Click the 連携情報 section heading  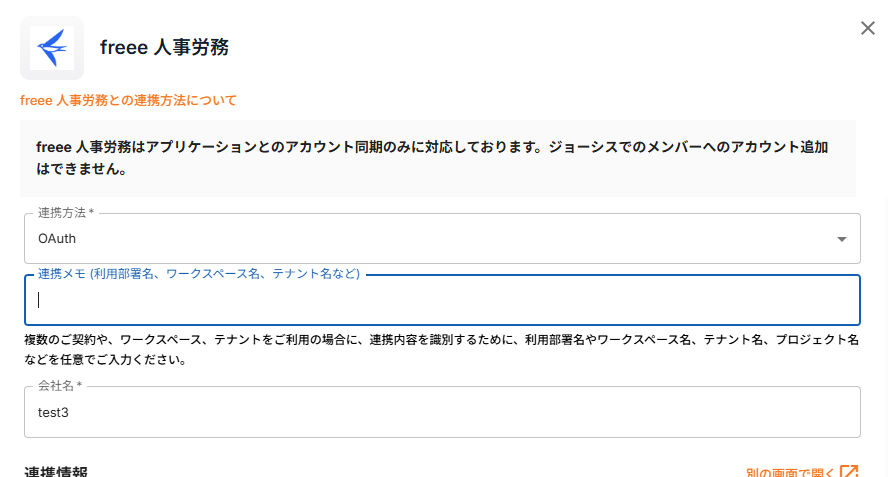(59, 471)
